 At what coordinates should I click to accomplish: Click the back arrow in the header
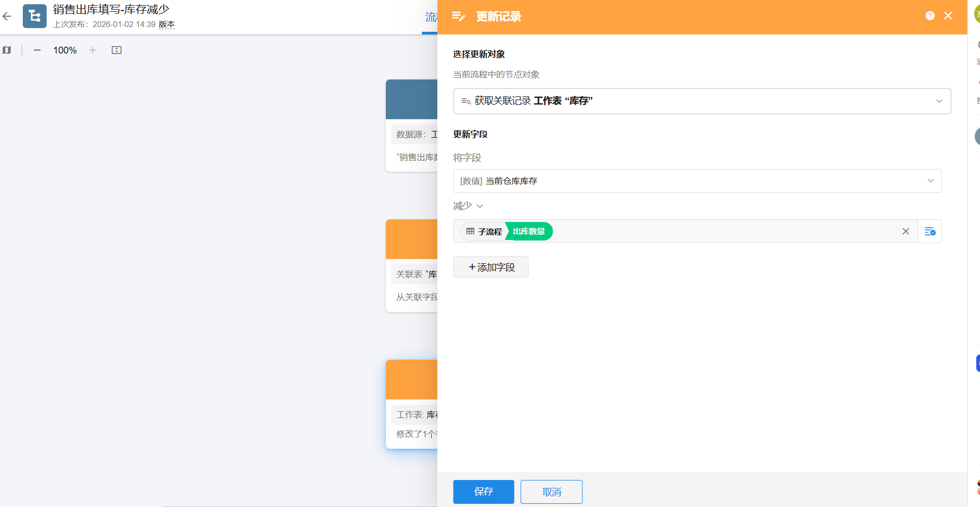(x=7, y=16)
